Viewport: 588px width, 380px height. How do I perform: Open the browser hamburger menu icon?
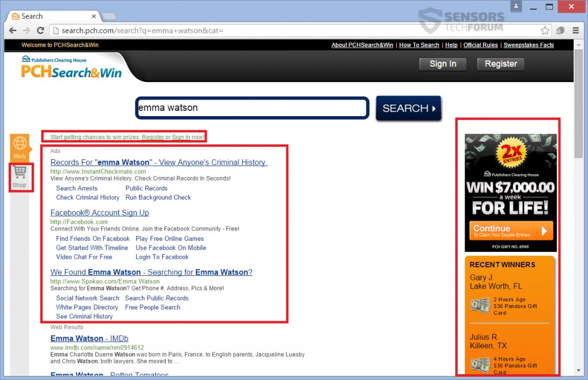(576, 30)
